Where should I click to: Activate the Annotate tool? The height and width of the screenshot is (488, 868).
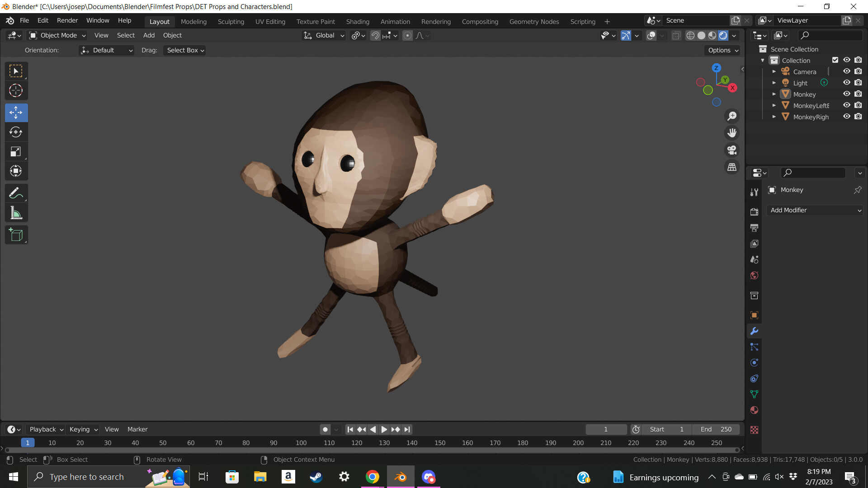(16, 192)
